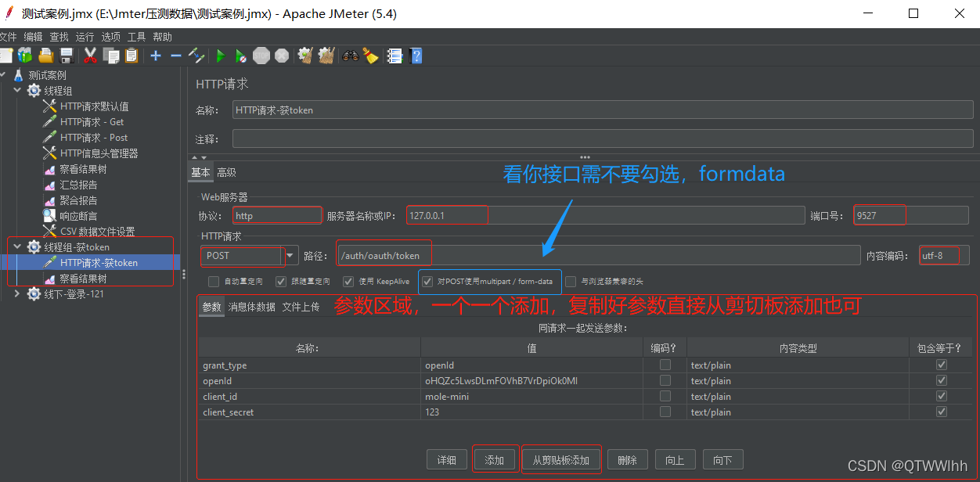The height and width of the screenshot is (482, 980).
Task: Click Start no pauses icon
Action: pyautogui.click(x=241, y=56)
